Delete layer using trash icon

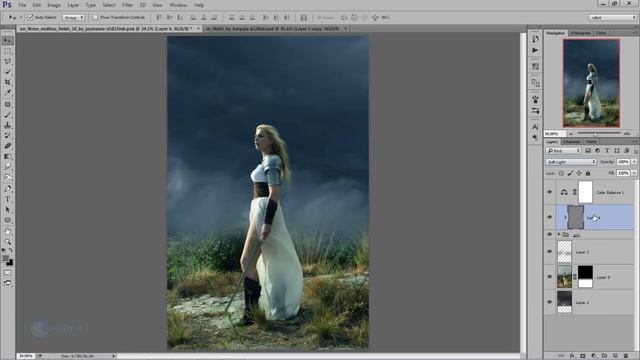[626, 356]
